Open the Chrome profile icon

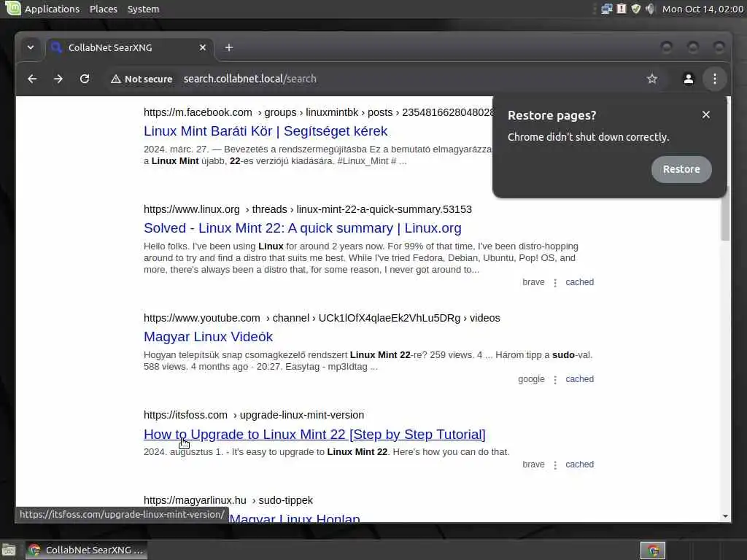point(689,79)
